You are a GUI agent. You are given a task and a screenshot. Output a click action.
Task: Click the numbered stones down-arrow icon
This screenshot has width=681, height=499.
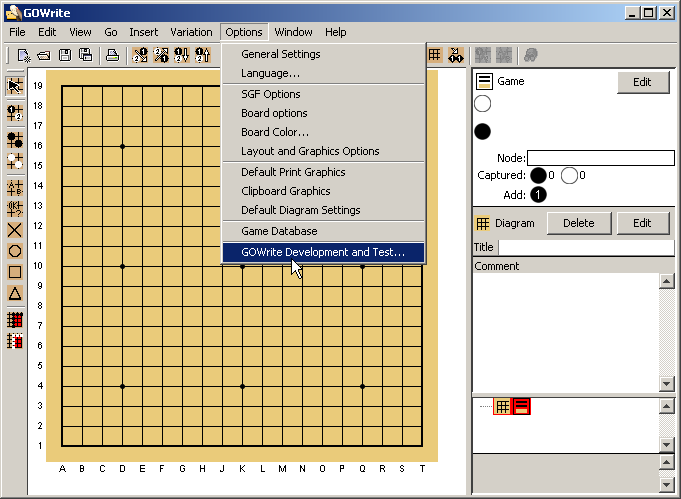tap(182, 55)
